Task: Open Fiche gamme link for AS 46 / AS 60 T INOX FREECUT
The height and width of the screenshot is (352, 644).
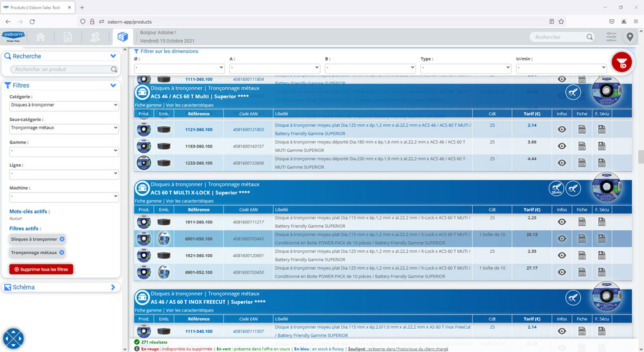Action: pyautogui.click(x=148, y=310)
